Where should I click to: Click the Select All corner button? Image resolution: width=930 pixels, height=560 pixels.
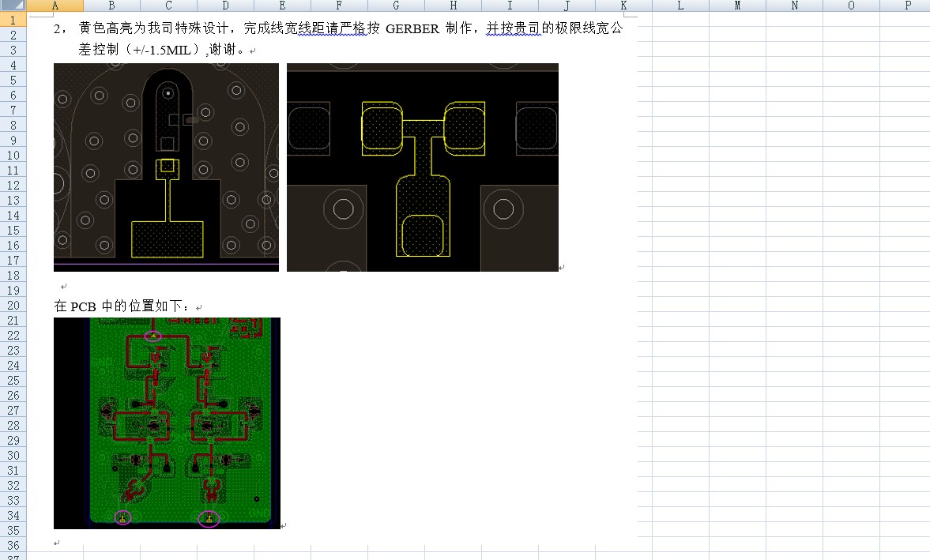13,6
